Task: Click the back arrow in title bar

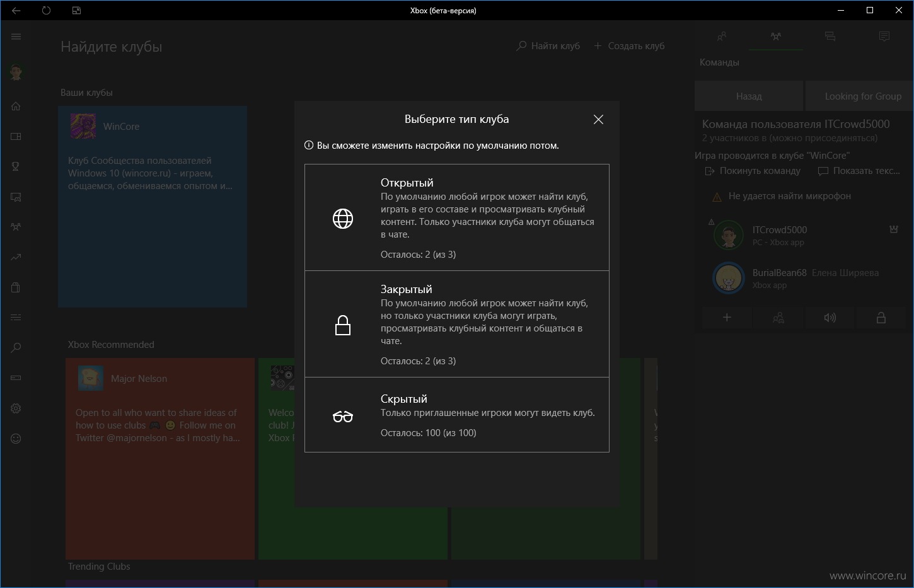Action: click(16, 11)
